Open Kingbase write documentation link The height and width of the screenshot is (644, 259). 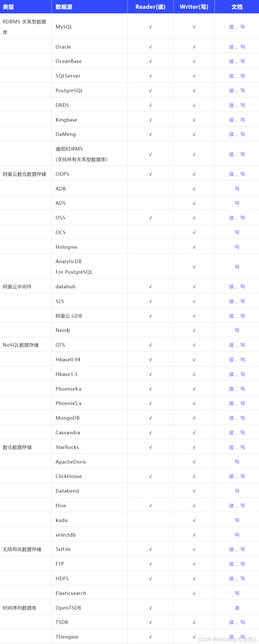[x=243, y=120]
